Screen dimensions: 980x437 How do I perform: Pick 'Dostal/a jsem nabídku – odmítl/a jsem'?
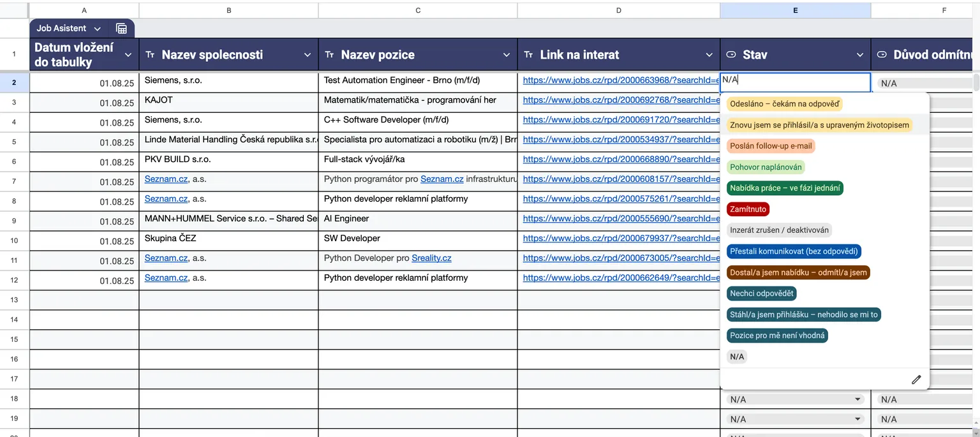click(x=798, y=272)
